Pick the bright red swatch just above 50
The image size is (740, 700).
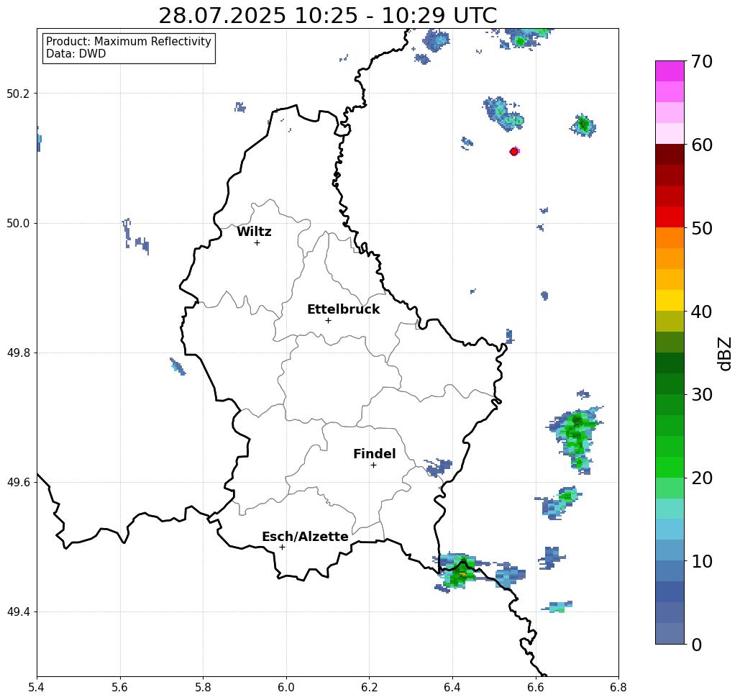pos(670,217)
